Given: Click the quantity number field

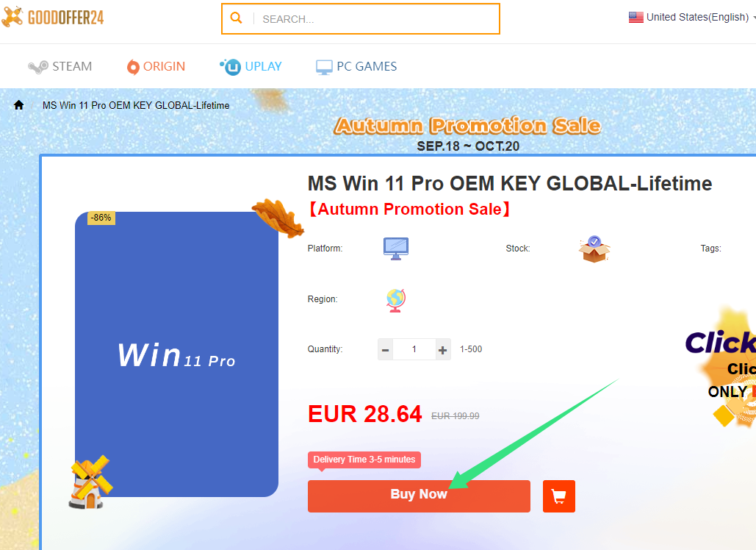Looking at the screenshot, I should click(414, 350).
